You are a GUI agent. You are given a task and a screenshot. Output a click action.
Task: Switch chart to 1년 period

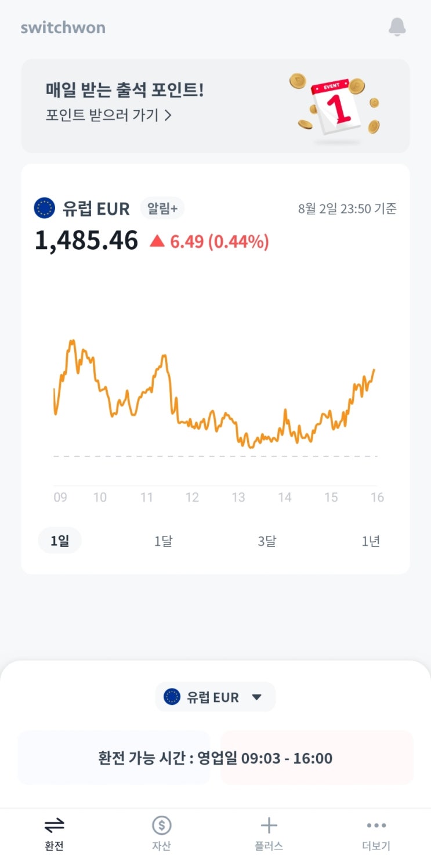coord(371,541)
